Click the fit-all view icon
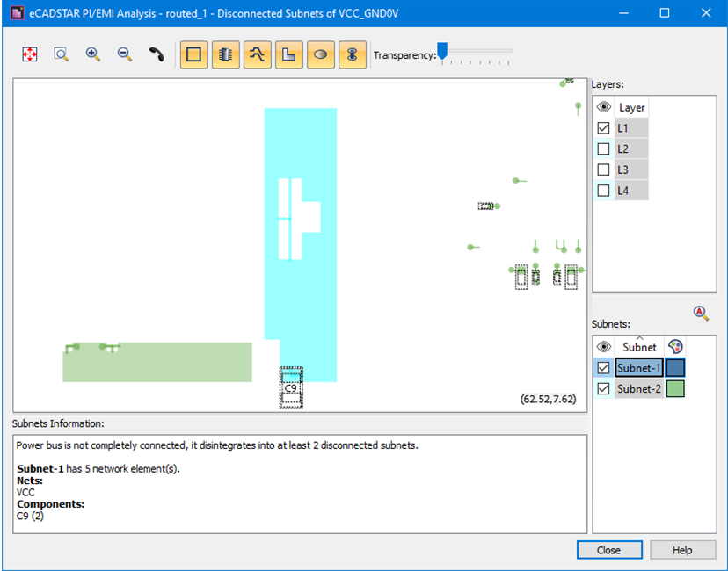728x571 pixels. tap(30, 54)
